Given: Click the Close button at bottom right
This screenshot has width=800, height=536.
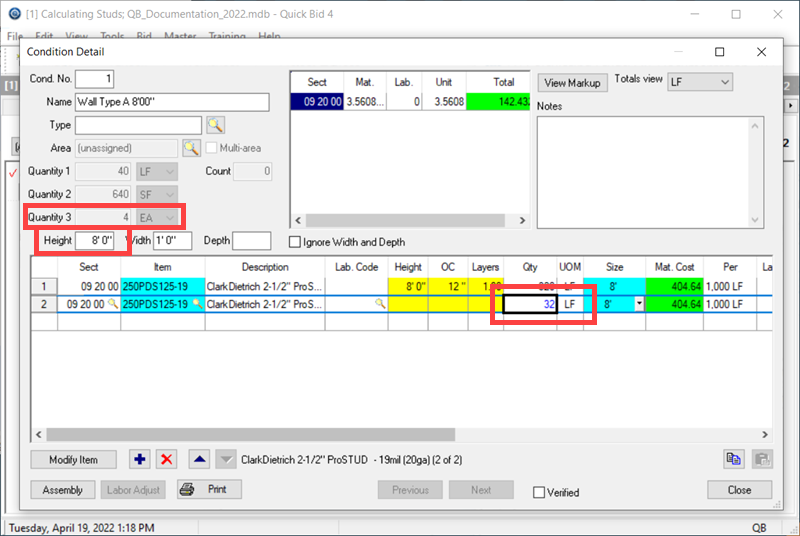Looking at the screenshot, I should [739, 490].
